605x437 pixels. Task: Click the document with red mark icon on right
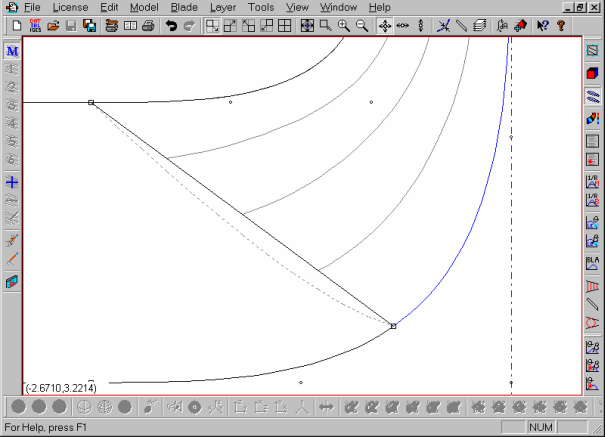click(593, 159)
